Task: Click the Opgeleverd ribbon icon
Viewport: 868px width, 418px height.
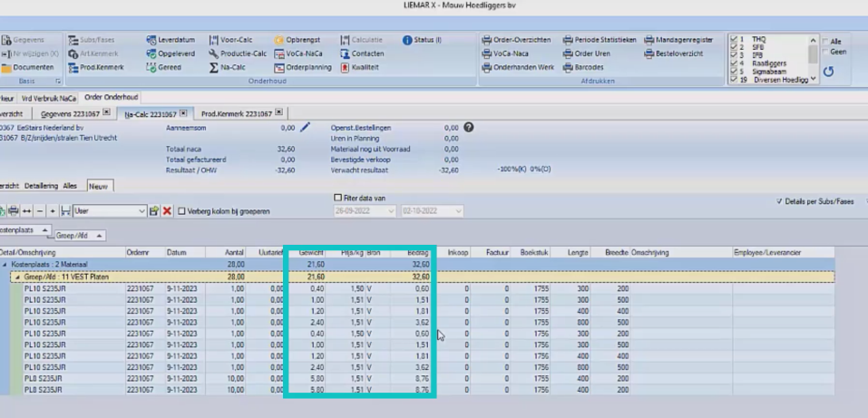Action: (151, 53)
